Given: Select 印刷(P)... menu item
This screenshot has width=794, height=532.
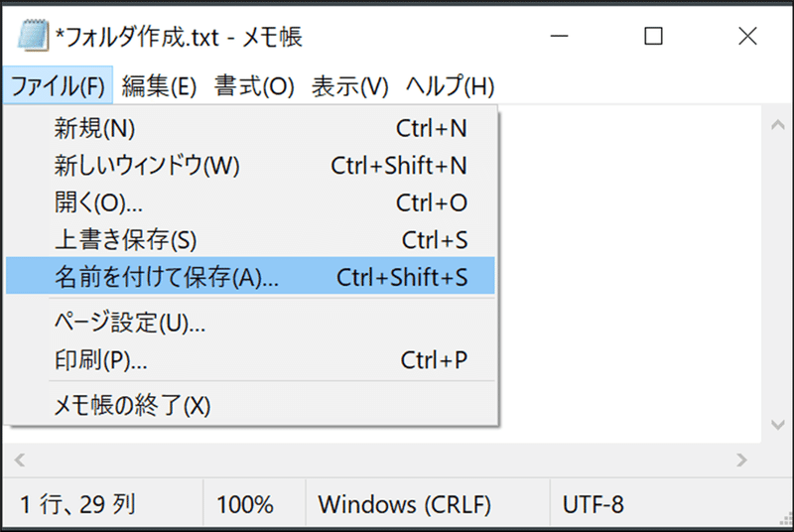Looking at the screenshot, I should pos(101,360).
